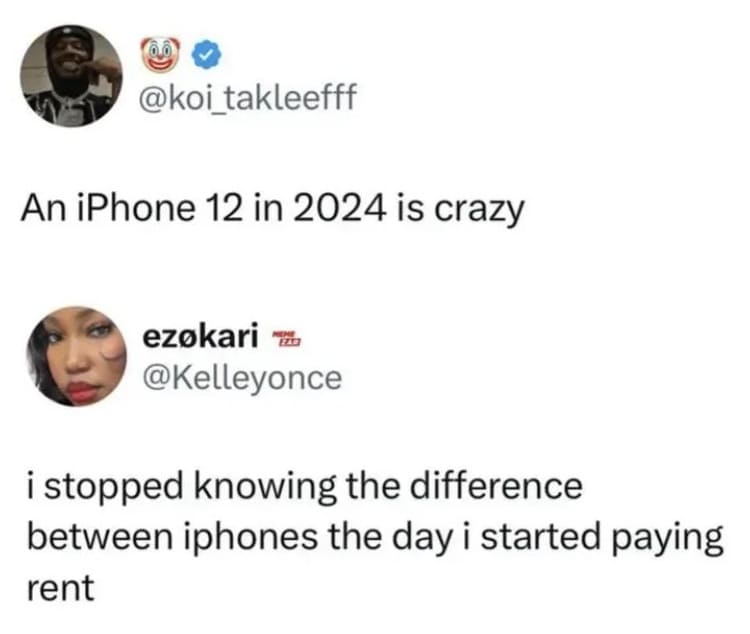
Task: Click the blue verified checkmark badge
Action: point(207,55)
